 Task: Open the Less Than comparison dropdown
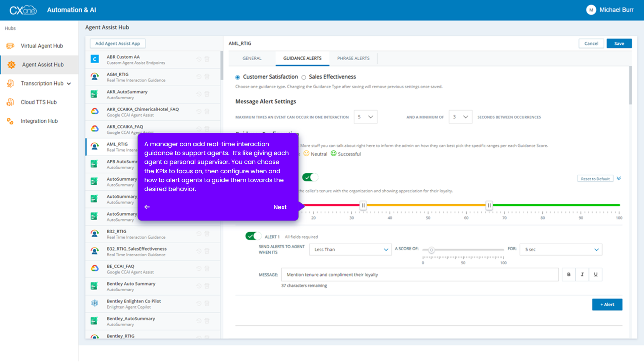tap(350, 249)
